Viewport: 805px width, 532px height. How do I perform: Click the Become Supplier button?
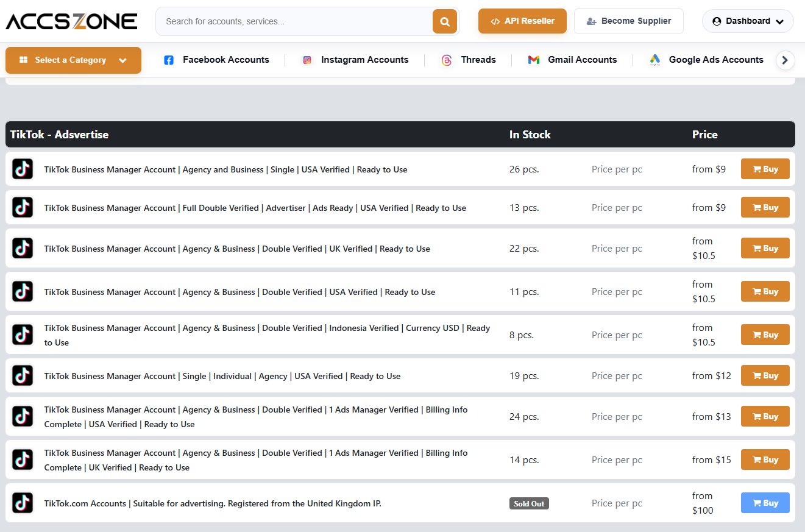point(629,21)
